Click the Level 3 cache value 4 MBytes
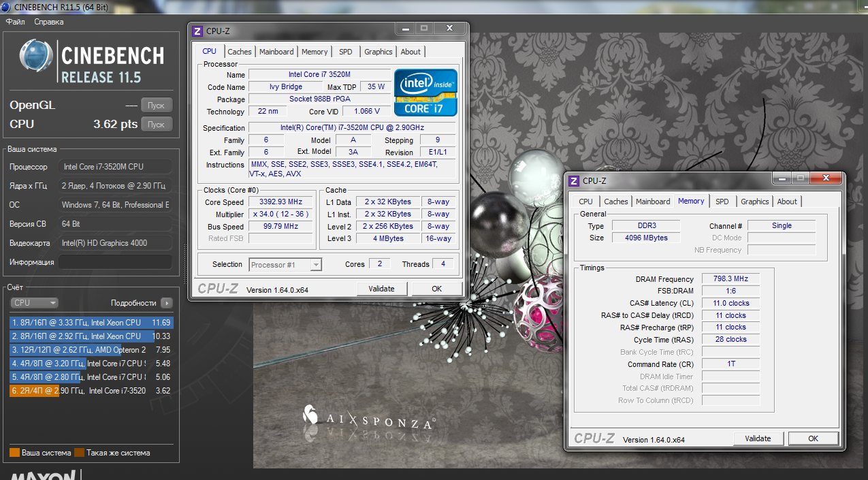The image size is (868, 480). click(x=387, y=239)
